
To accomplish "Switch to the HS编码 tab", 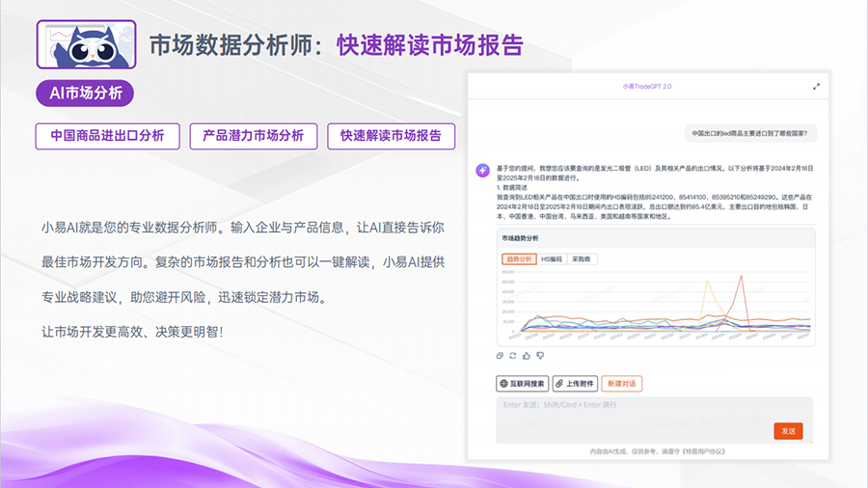I will [552, 258].
